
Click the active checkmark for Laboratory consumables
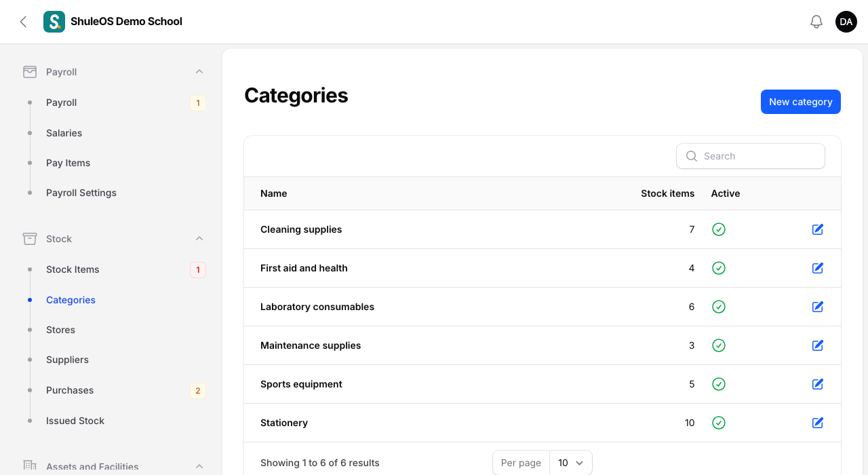[x=719, y=307]
